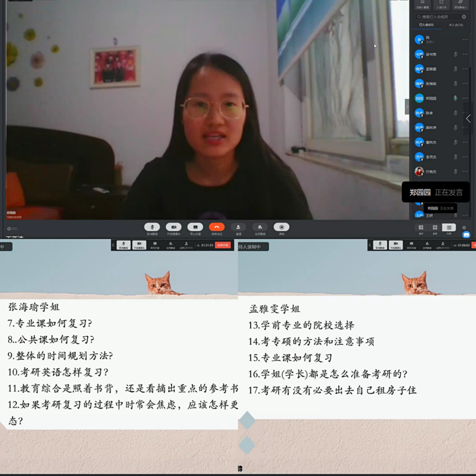Turn on camera with the video button
Viewport: 476px width, 476px height.
(x=174, y=227)
